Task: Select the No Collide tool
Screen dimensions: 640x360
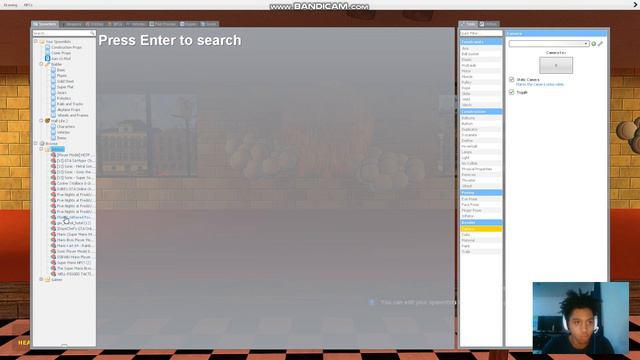Action: pos(481,163)
